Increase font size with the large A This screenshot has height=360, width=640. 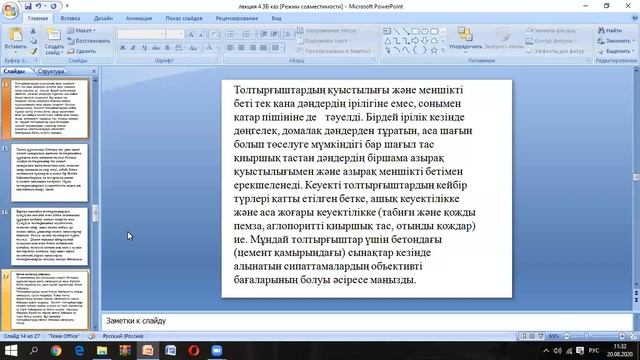pyautogui.click(x=191, y=34)
